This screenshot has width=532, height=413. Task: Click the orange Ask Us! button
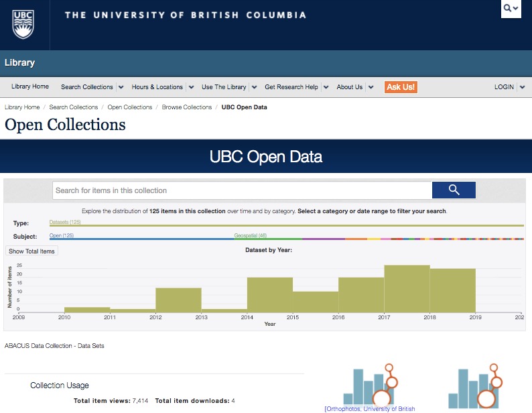[401, 87]
